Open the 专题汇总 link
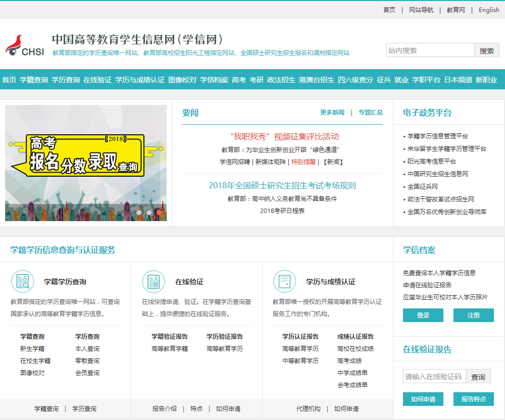 (x=371, y=113)
